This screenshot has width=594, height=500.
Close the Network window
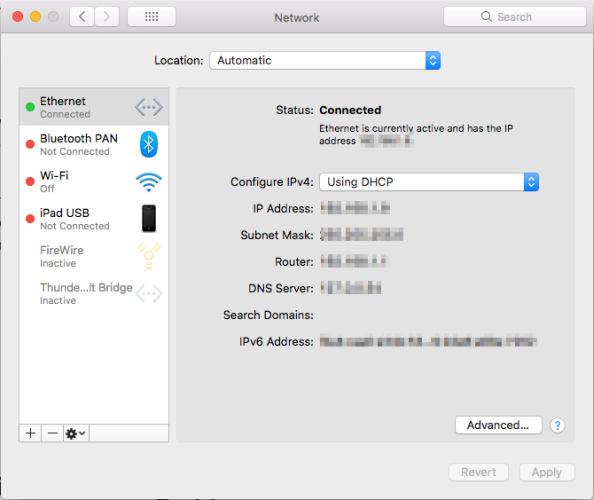pos(17,17)
